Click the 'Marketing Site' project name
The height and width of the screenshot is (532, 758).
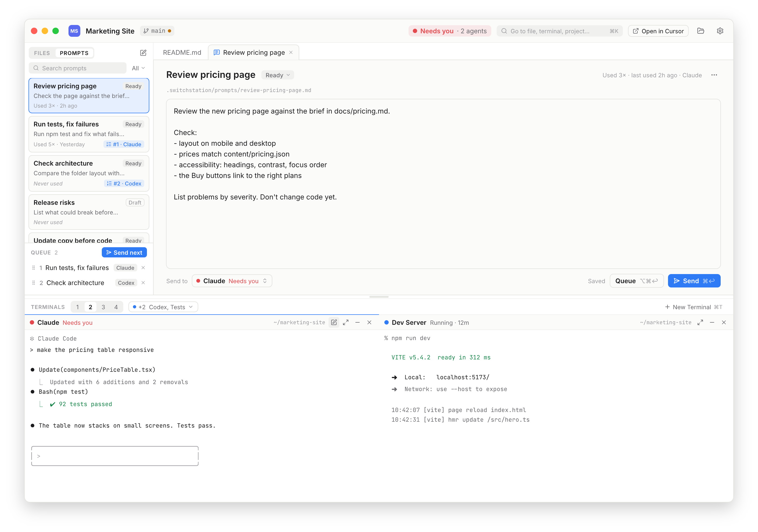click(x=110, y=31)
